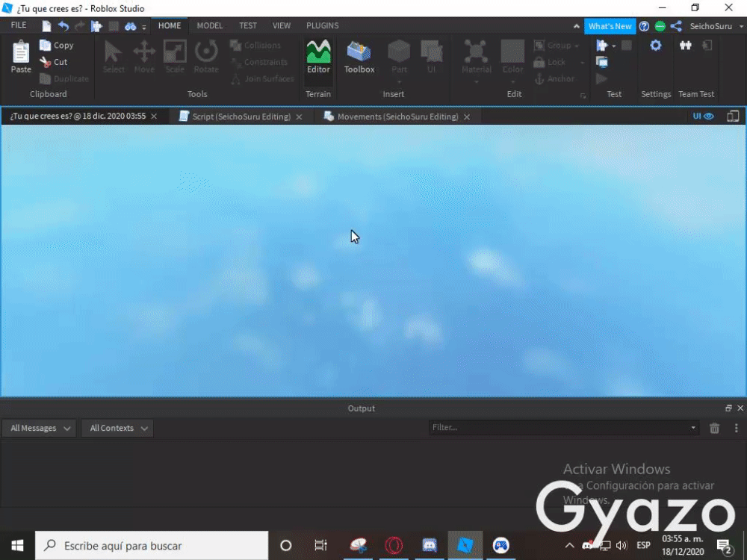Toggle Join Surfaces option

tap(262, 78)
